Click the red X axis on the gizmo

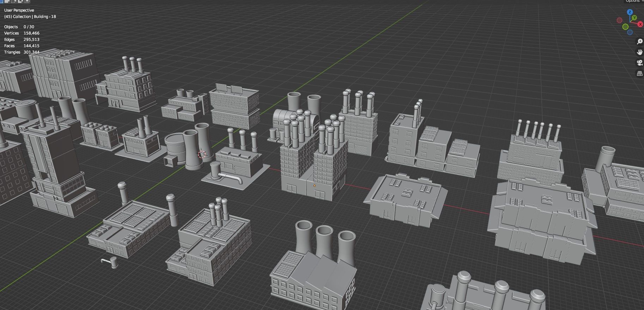pyautogui.click(x=641, y=24)
